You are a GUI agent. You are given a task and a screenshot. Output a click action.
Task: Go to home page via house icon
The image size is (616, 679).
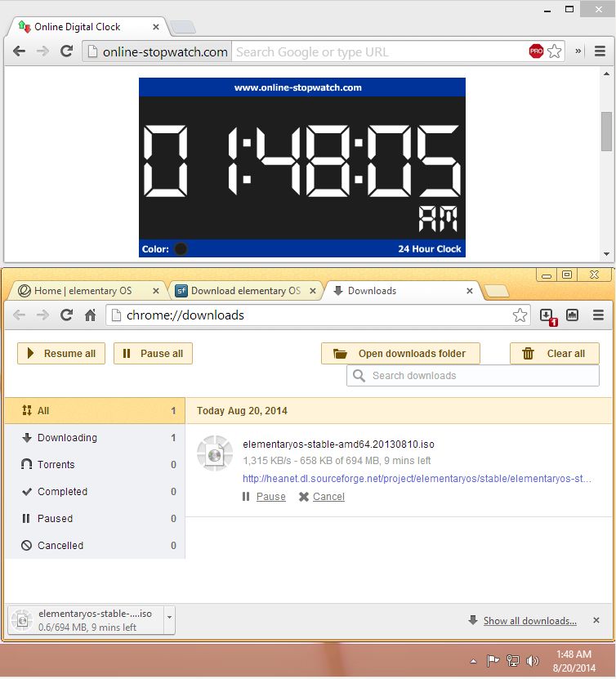[90, 315]
